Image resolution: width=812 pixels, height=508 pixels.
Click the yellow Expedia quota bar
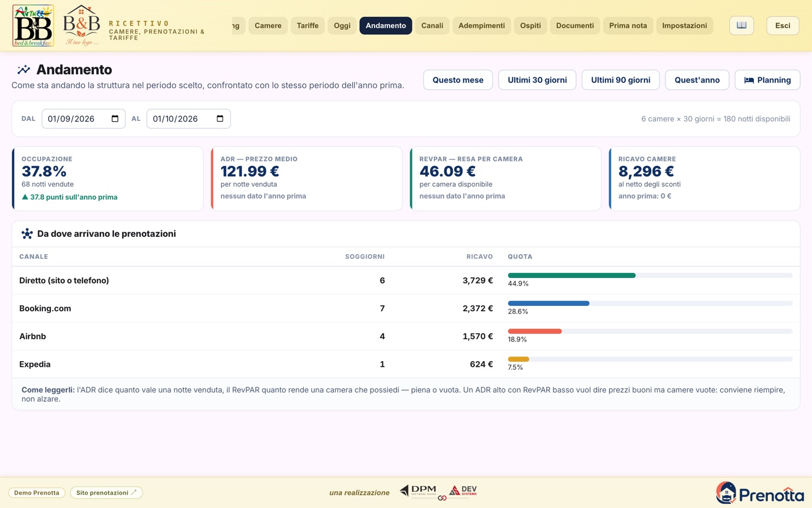[x=519, y=359]
